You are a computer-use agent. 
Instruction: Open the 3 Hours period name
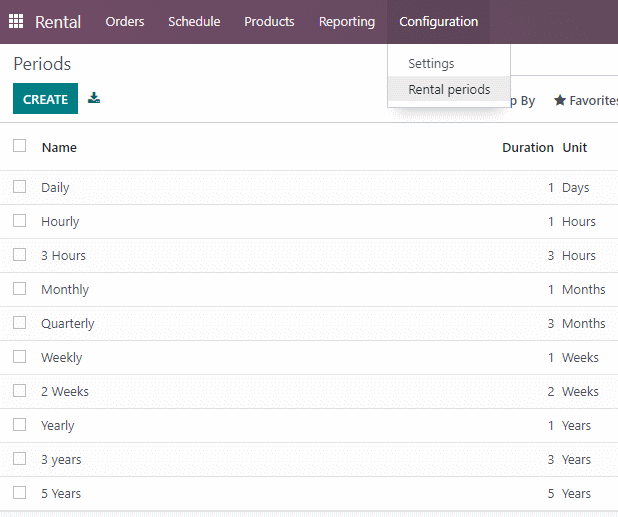(63, 256)
